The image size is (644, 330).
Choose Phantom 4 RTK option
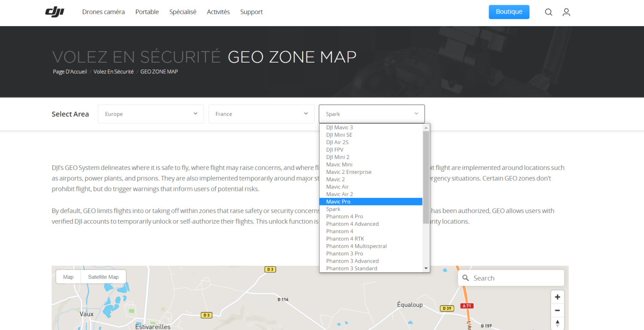pyautogui.click(x=345, y=239)
